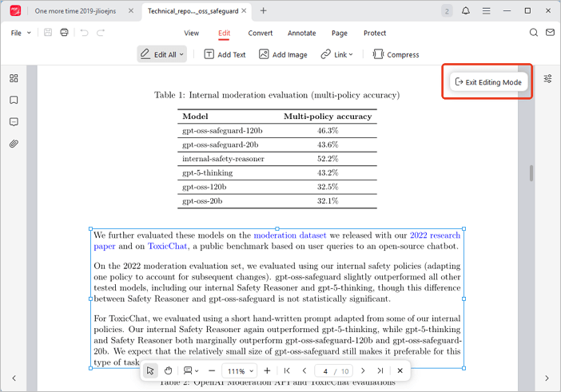Click the vertical scrollbar thumb

click(x=531, y=173)
